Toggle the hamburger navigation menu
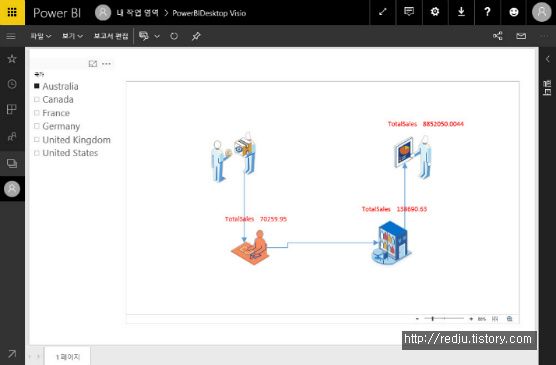556x365 pixels. pos(11,36)
